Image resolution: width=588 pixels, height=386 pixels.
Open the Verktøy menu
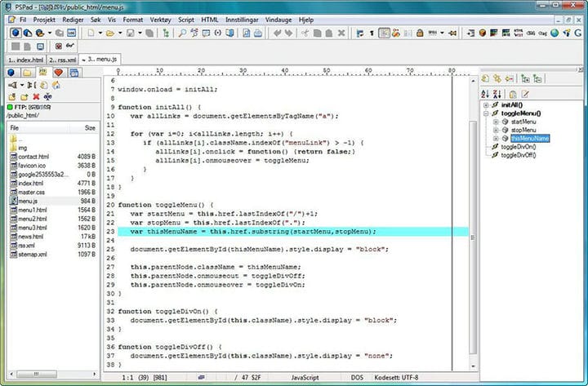[x=160, y=20]
